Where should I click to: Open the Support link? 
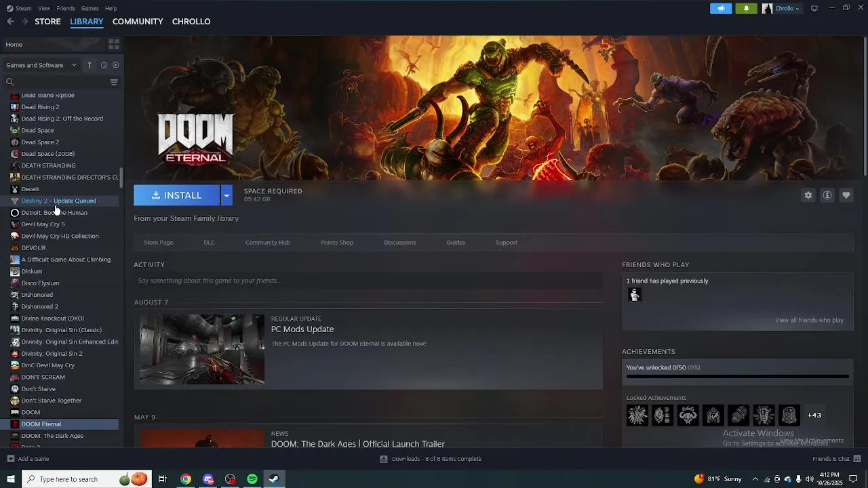506,243
